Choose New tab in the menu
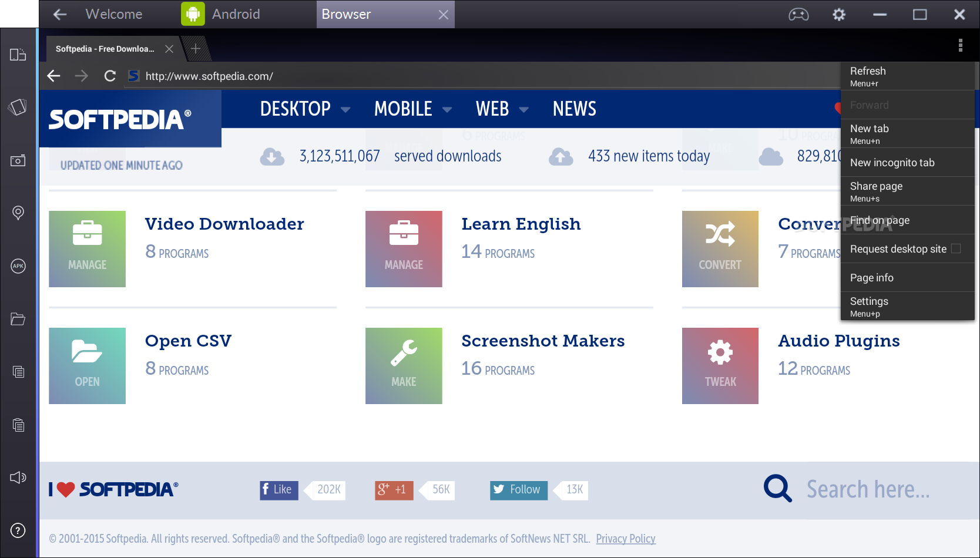The image size is (980, 558). tap(908, 134)
